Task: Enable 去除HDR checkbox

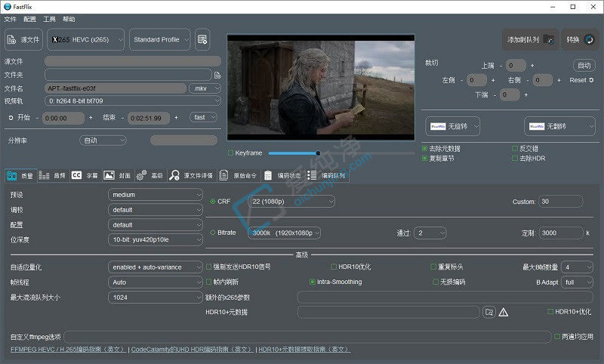Action: tap(515, 159)
